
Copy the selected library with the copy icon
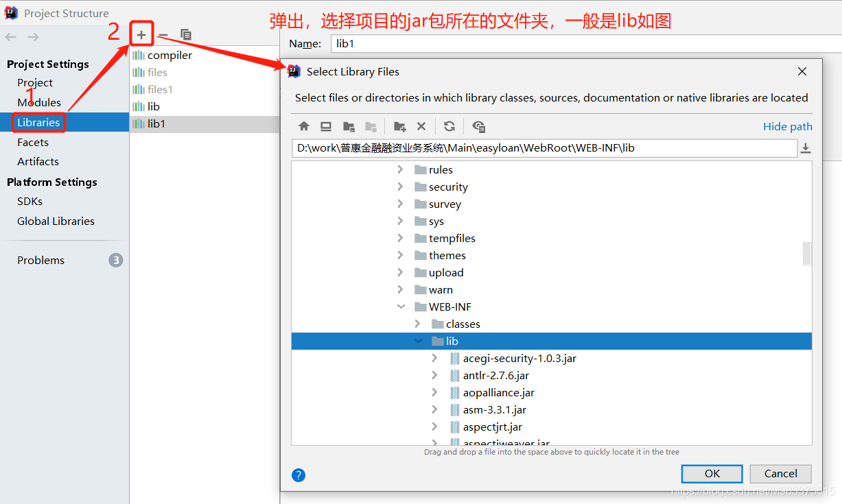(185, 34)
